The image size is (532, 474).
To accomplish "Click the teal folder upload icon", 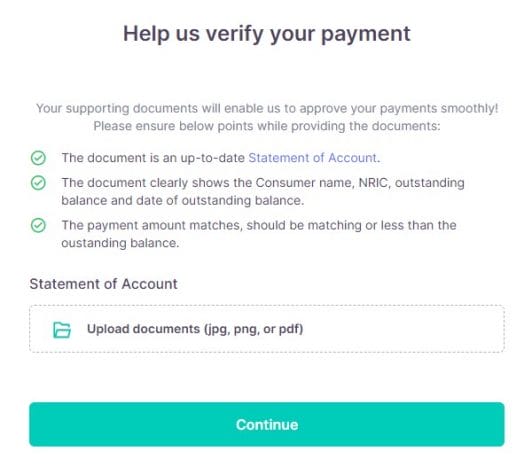I will [62, 330].
